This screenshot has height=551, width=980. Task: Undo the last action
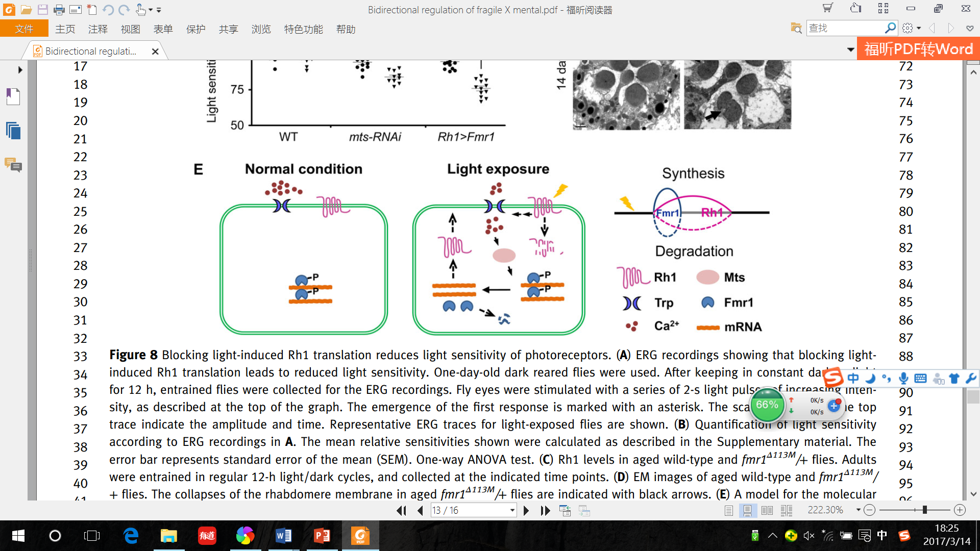(x=108, y=10)
